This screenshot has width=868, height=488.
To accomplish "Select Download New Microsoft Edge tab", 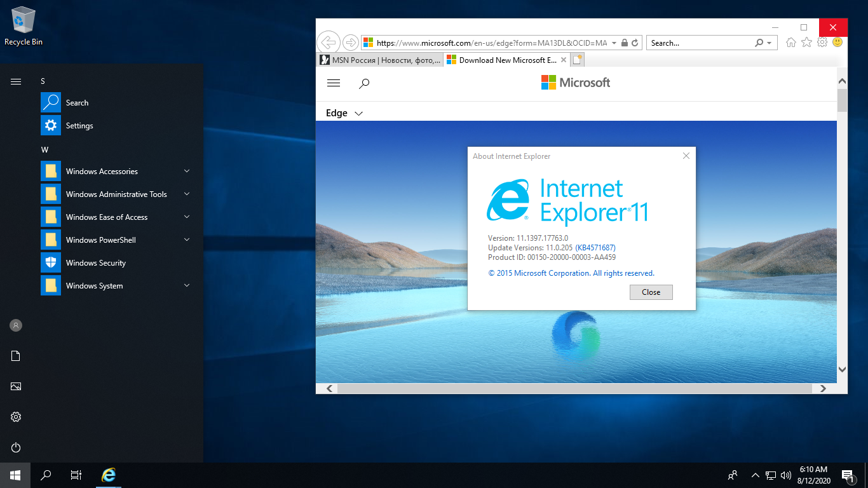I will click(x=506, y=60).
